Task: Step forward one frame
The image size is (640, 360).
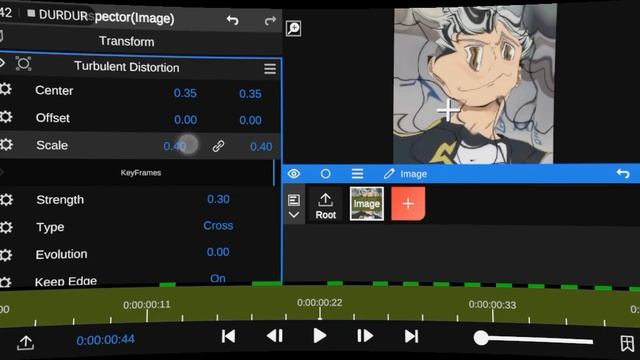Action: coord(365,336)
